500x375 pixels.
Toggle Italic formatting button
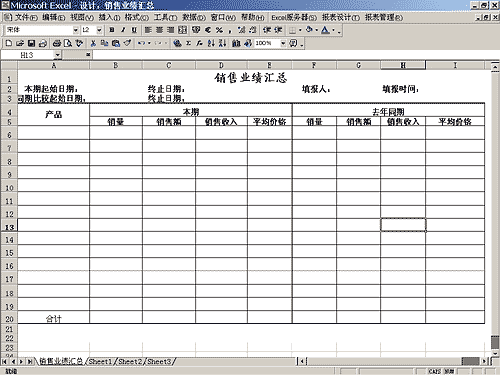pos(123,30)
